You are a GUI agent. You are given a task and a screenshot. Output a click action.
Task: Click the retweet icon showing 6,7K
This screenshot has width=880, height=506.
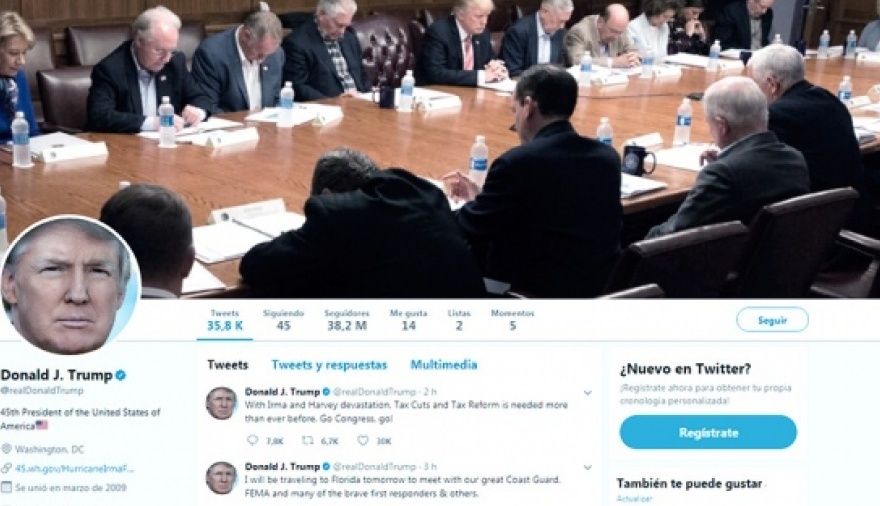pos(307,440)
